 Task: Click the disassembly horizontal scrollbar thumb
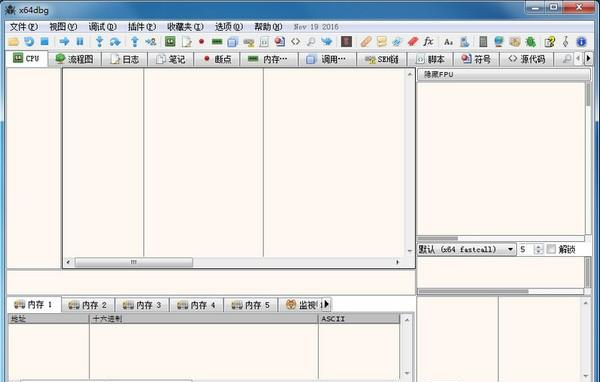pos(134,262)
